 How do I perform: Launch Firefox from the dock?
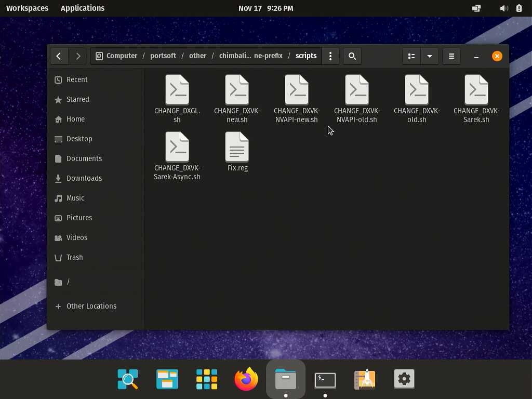coord(246,379)
